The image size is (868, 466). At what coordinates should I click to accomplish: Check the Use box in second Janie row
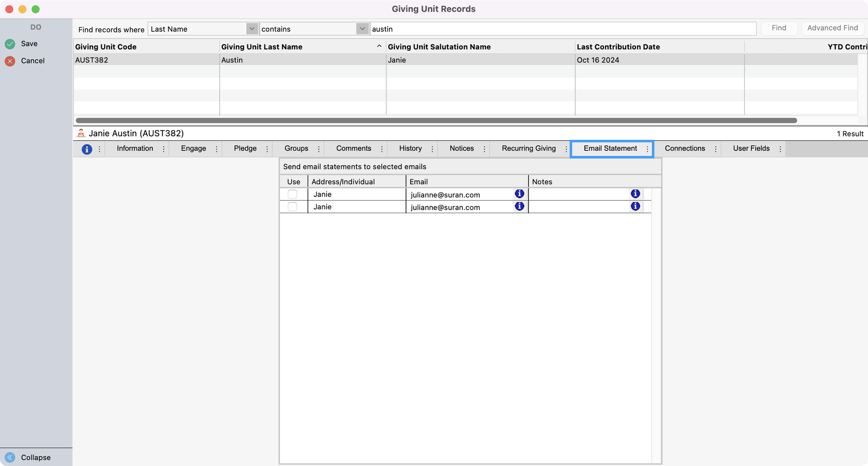click(x=292, y=207)
